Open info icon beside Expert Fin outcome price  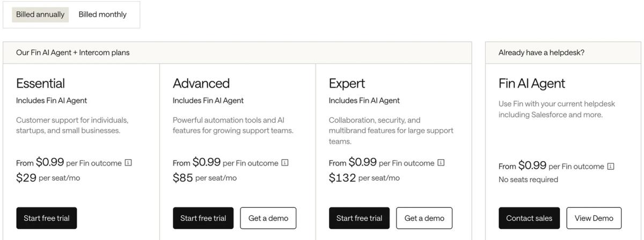[441, 163]
